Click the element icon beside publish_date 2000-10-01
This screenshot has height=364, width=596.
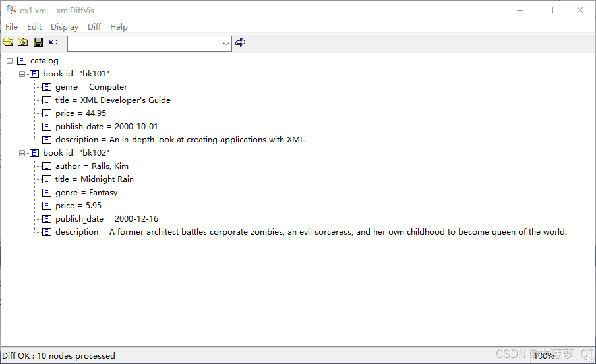pyautogui.click(x=47, y=127)
